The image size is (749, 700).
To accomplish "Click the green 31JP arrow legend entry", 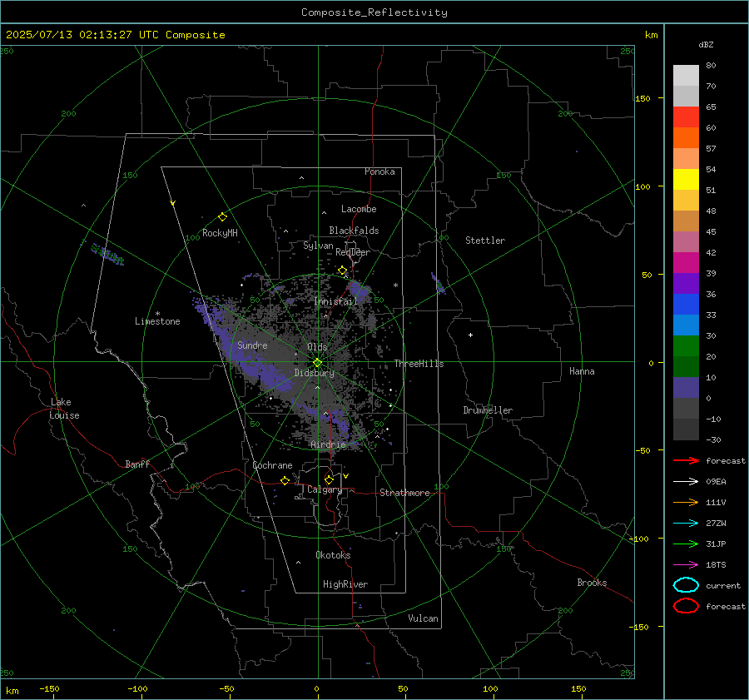I will (686, 544).
